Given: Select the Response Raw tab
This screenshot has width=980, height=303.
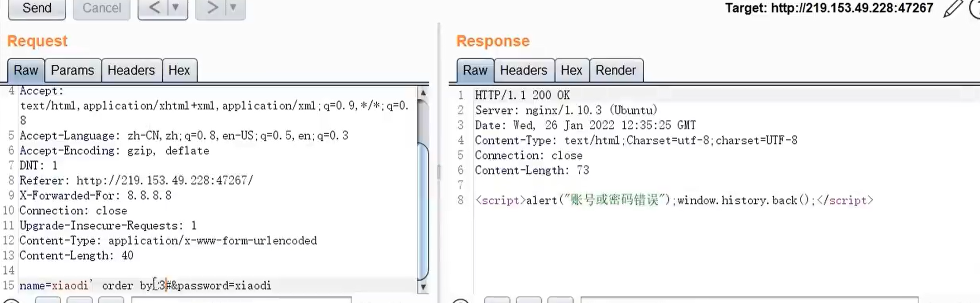Looking at the screenshot, I should (x=475, y=70).
